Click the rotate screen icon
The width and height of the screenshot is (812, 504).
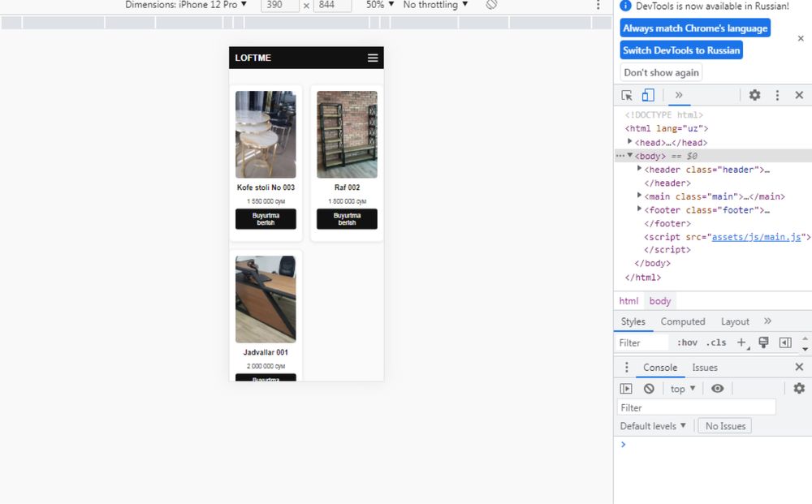tap(491, 5)
